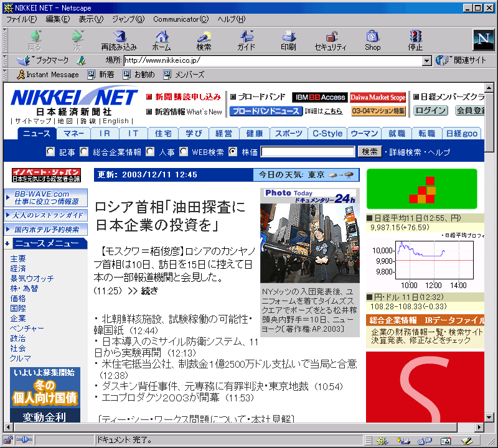Screen dimensions: 498x448
Task: Select the 人事 radio button
Action: tap(150, 151)
